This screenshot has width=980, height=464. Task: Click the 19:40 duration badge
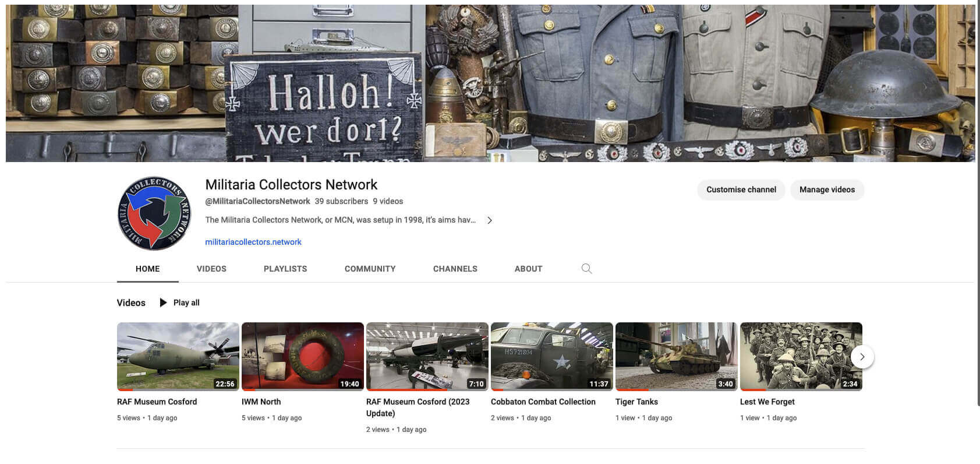tap(349, 384)
